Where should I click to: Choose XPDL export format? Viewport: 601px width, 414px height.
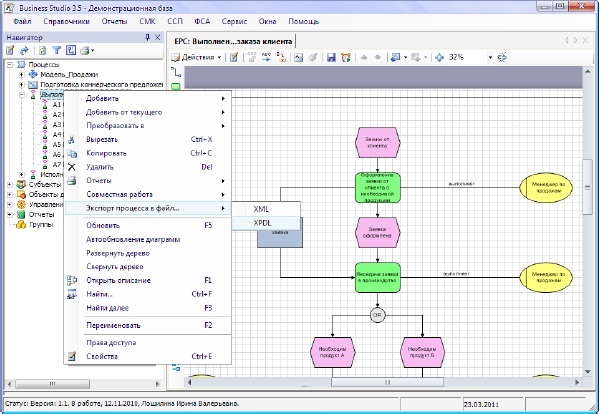tap(263, 222)
